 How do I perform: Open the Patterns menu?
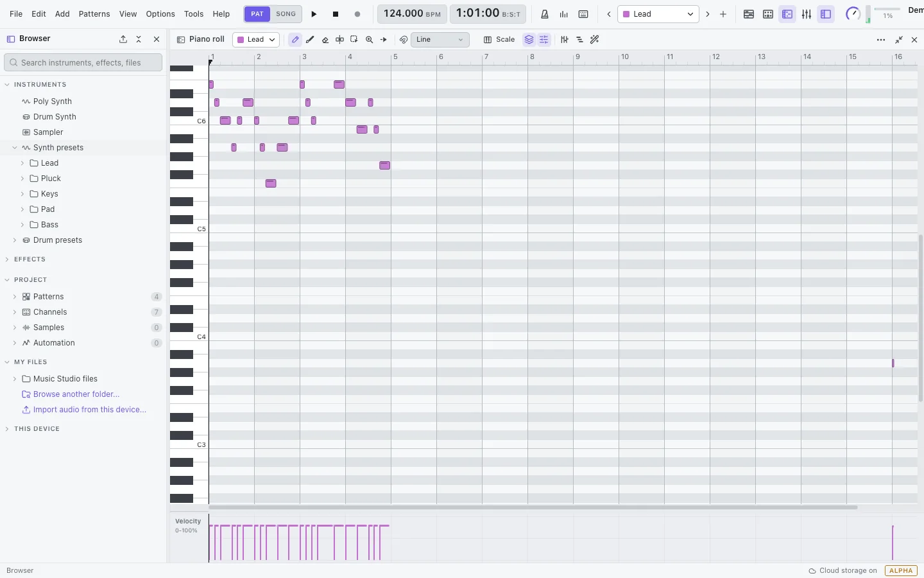94,14
